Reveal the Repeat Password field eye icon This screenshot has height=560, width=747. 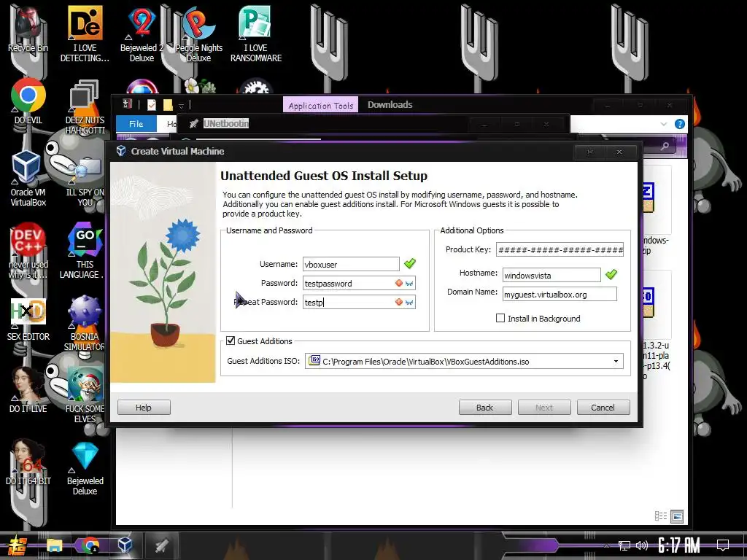[x=409, y=303]
